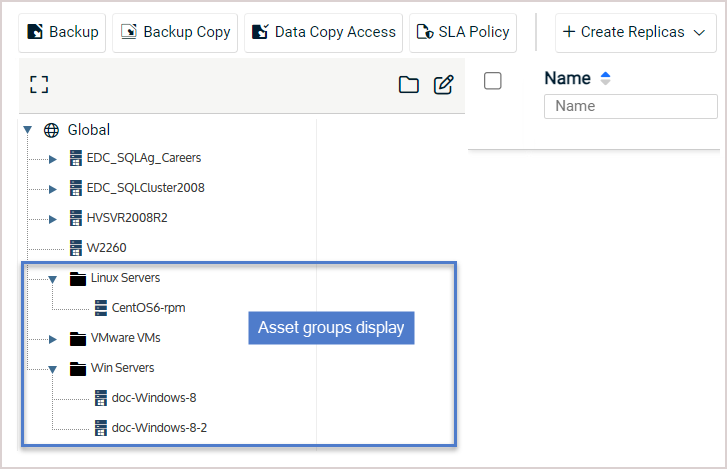The height and width of the screenshot is (469, 727).
Task: Open the Create Replicas dropdown
Action: click(x=635, y=32)
